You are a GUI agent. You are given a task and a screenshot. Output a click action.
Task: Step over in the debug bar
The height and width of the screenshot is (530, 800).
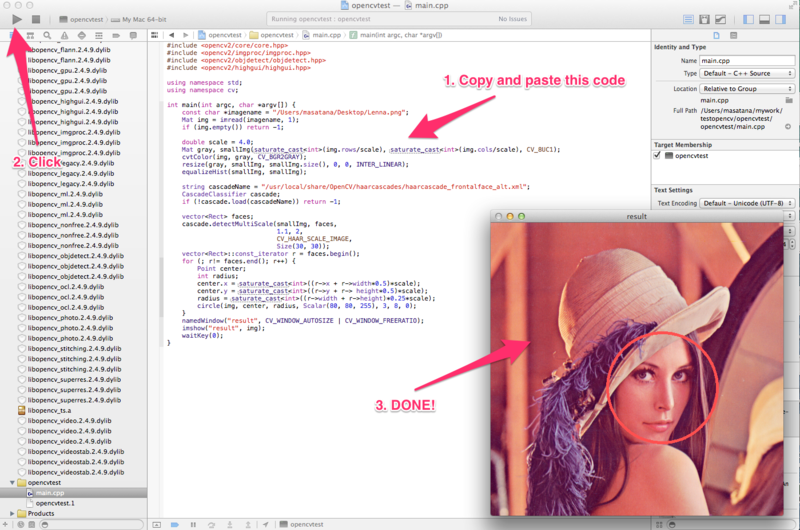(x=211, y=524)
